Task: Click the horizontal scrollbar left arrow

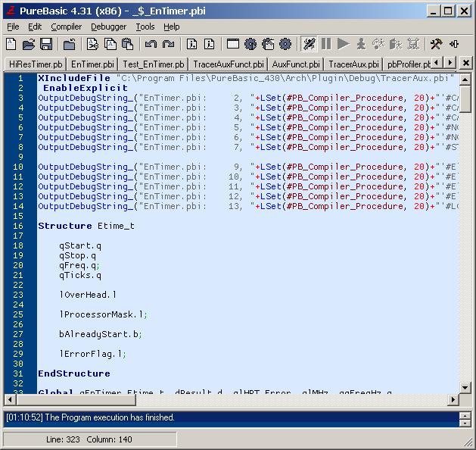Action: [10, 399]
